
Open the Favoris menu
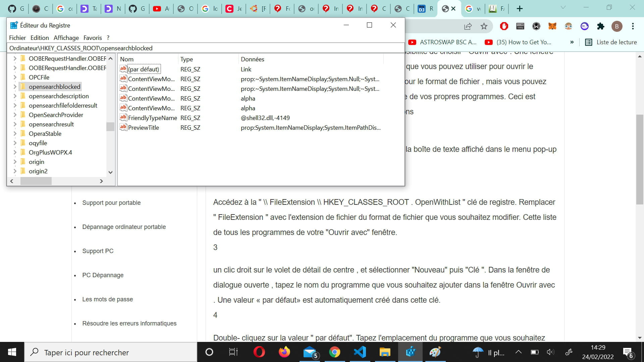click(x=93, y=38)
